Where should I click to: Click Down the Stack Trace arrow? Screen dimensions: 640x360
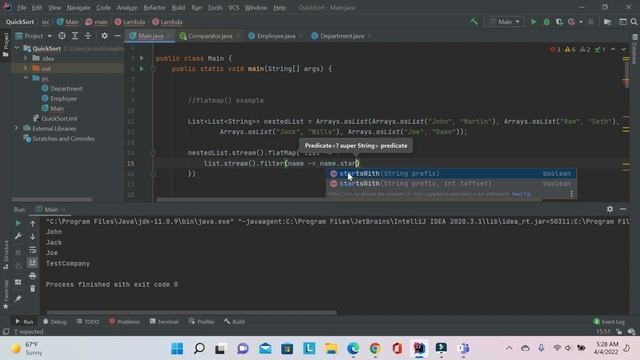pyautogui.click(x=33, y=236)
